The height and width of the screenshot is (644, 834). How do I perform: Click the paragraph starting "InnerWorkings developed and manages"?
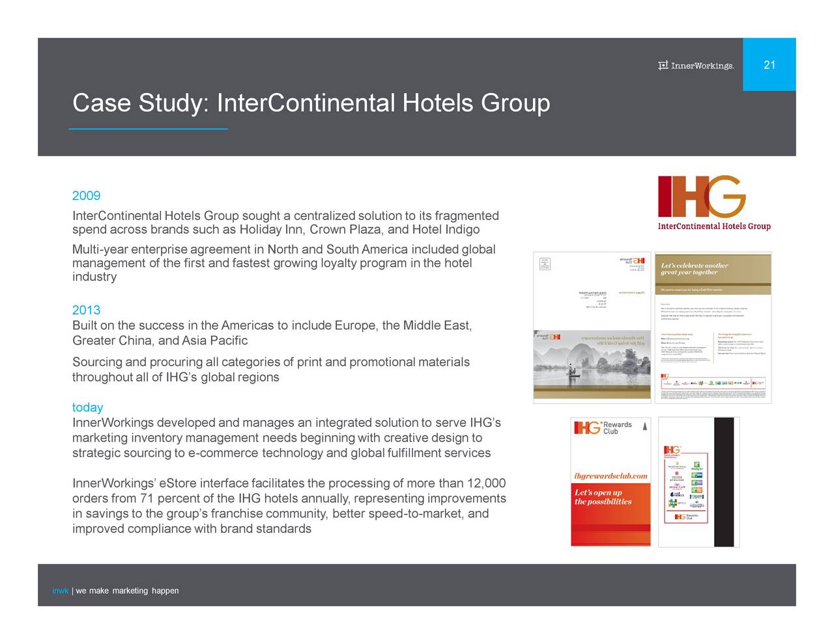pyautogui.click(x=286, y=438)
